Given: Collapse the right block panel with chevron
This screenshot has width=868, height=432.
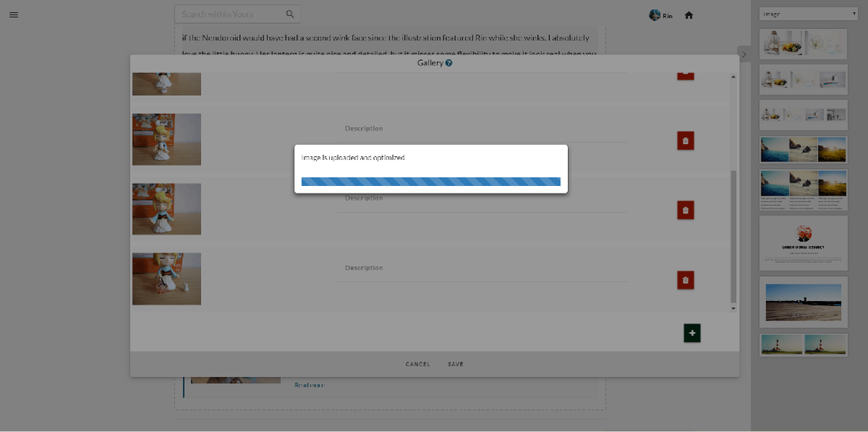Looking at the screenshot, I should pos(744,54).
